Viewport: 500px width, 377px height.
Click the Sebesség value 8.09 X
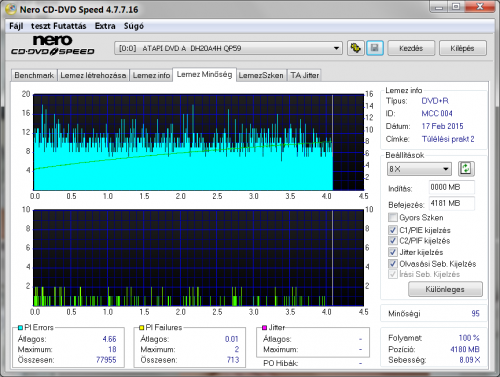(470, 360)
